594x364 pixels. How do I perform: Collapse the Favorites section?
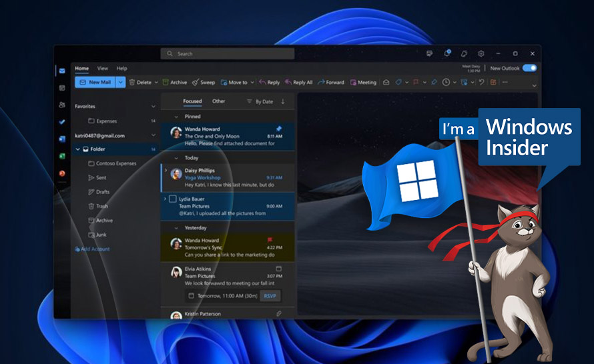(x=153, y=106)
